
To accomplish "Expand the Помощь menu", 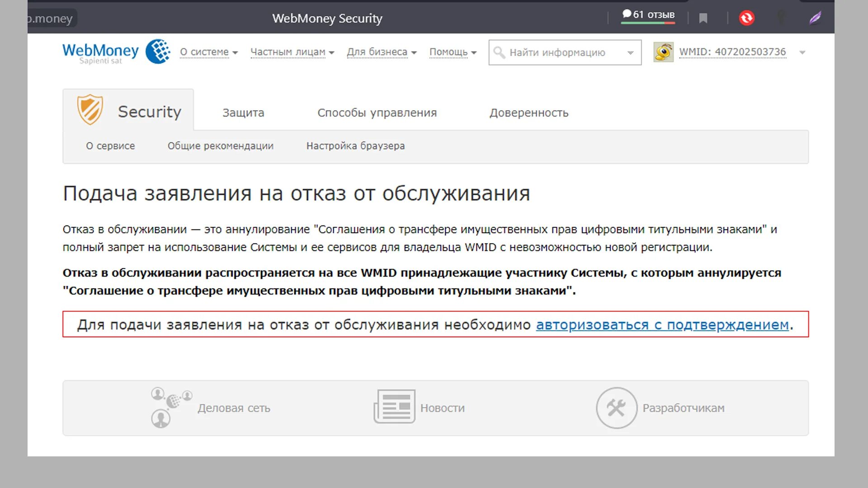I will point(453,52).
